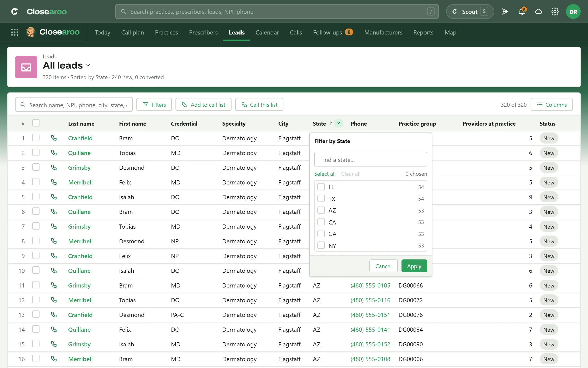This screenshot has height=368, width=588.
Task: Click phone icon for Quillane Tobias row 2
Action: click(x=54, y=152)
